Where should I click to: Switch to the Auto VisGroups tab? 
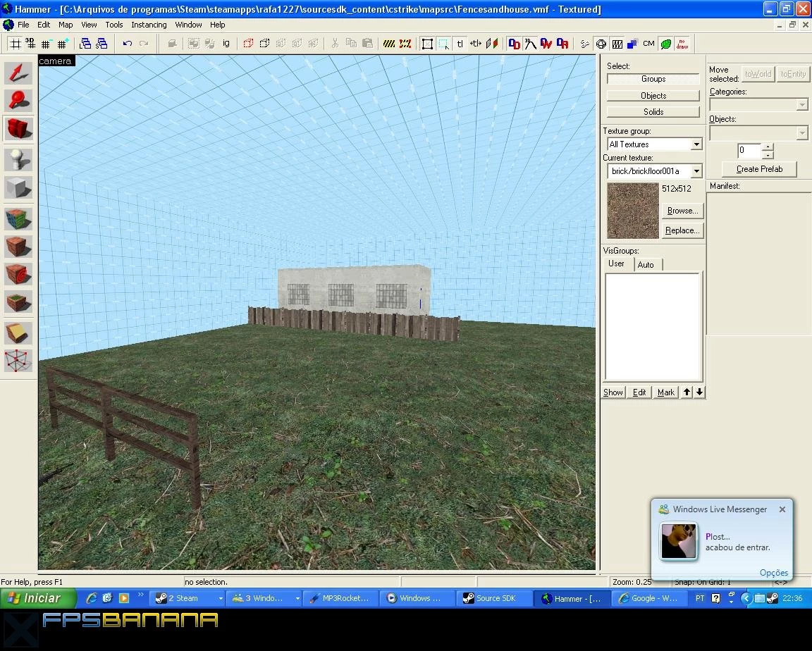(646, 264)
